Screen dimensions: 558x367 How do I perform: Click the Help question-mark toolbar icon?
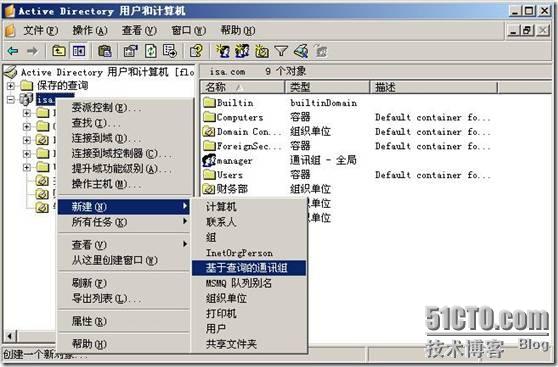click(x=196, y=51)
